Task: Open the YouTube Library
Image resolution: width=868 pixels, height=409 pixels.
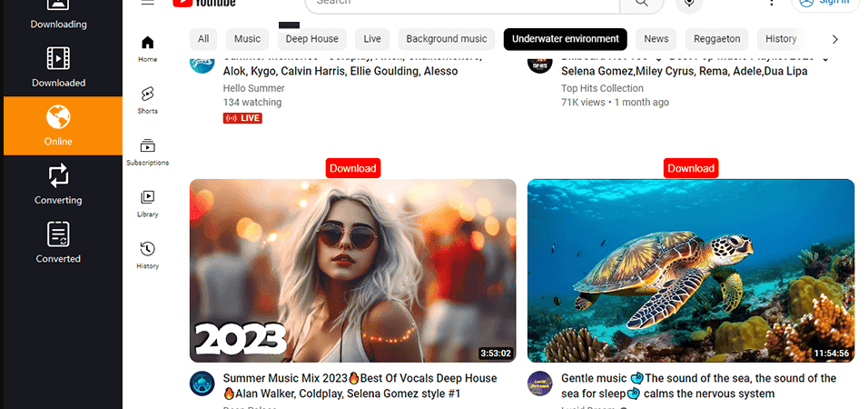Action: click(x=147, y=204)
